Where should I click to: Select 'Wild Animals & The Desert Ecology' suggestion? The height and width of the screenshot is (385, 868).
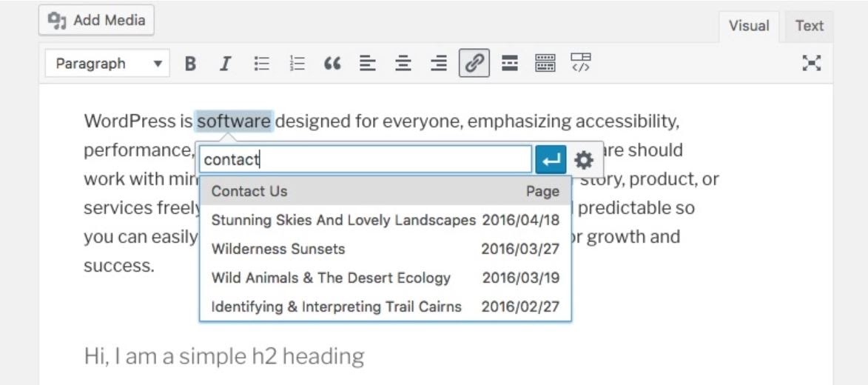[x=386, y=278]
